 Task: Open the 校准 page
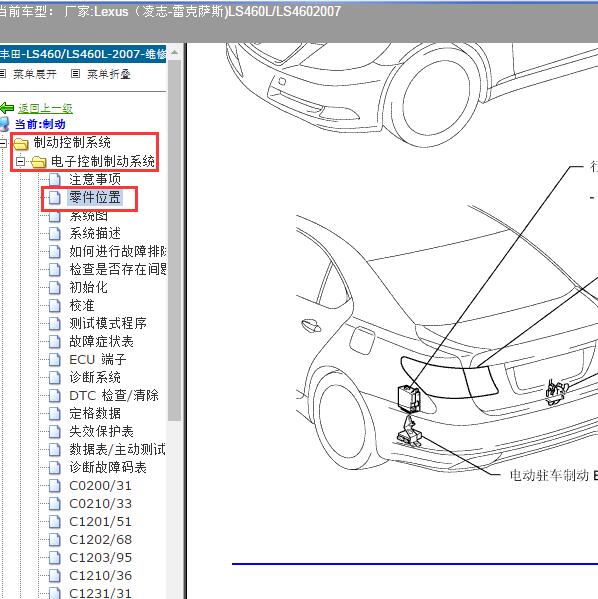pos(82,305)
